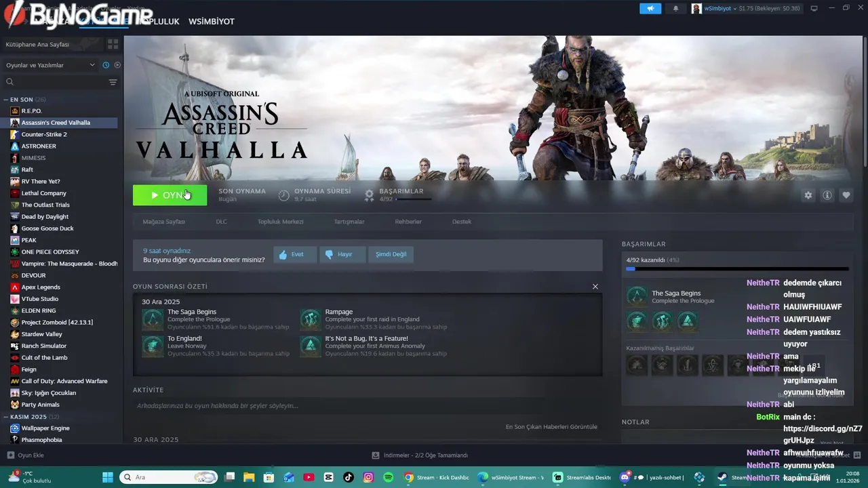Click the page vertical scrollbar
The height and width of the screenshot is (488, 868).
point(865,102)
